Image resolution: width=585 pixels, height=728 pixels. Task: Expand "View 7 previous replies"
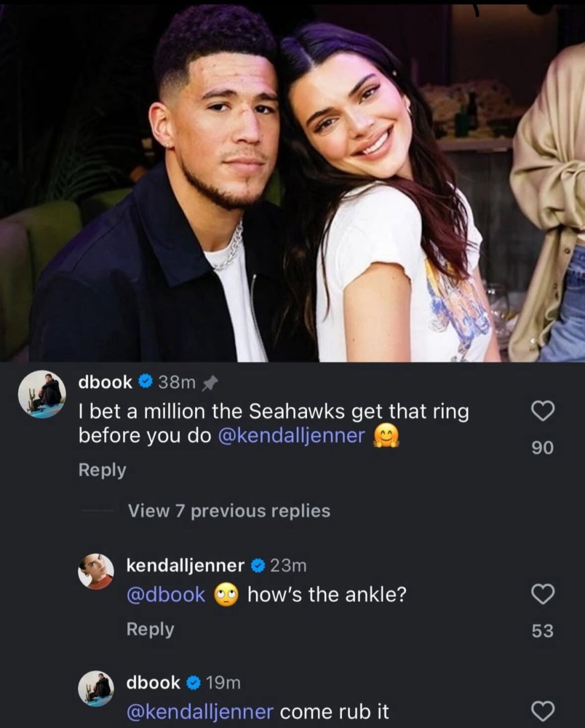(x=229, y=511)
